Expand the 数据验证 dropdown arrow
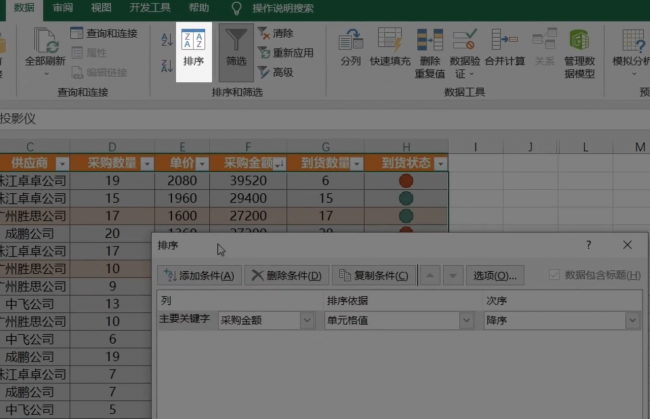This screenshot has width=650, height=419. pyautogui.click(x=472, y=74)
